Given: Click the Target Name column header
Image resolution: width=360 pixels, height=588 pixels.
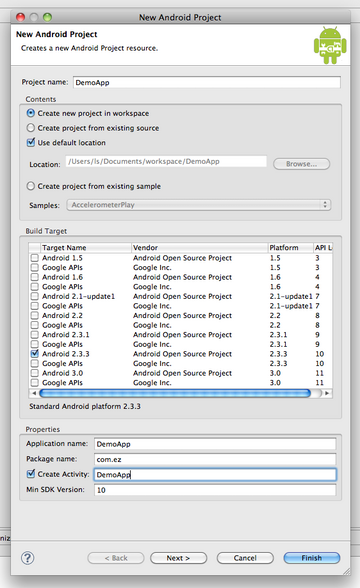Looking at the screenshot, I should pos(86,248).
